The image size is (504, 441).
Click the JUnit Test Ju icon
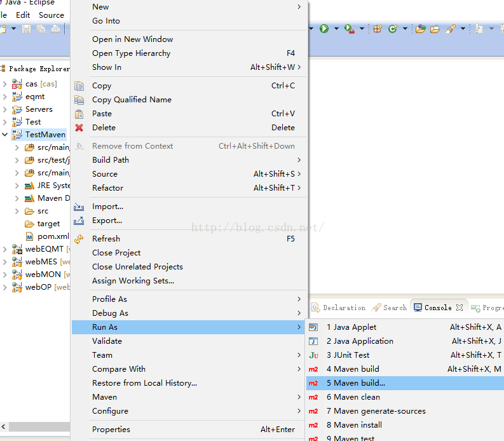314,355
